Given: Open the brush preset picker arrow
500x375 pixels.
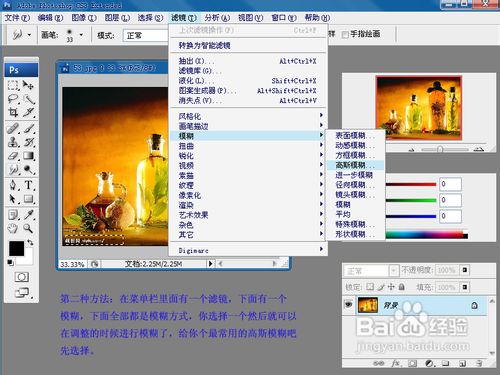Looking at the screenshot, I should [x=81, y=35].
